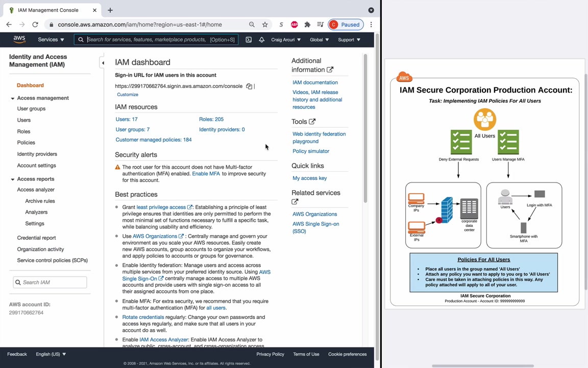The height and width of the screenshot is (368, 588).
Task: Open the notifications bell icon
Action: 262,39
